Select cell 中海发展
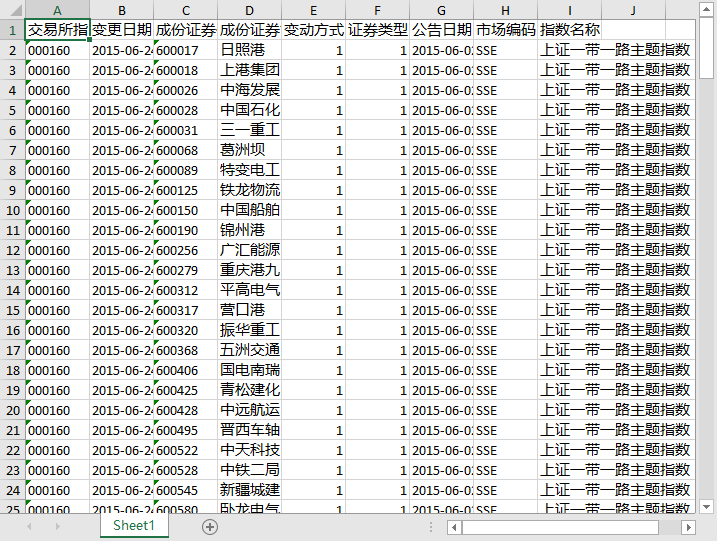The width and height of the screenshot is (717, 541). (x=250, y=91)
